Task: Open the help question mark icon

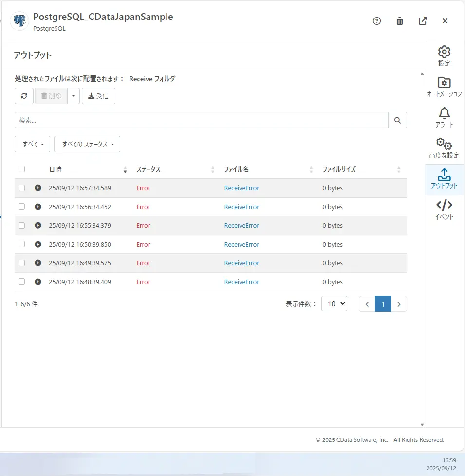Action: (x=376, y=21)
